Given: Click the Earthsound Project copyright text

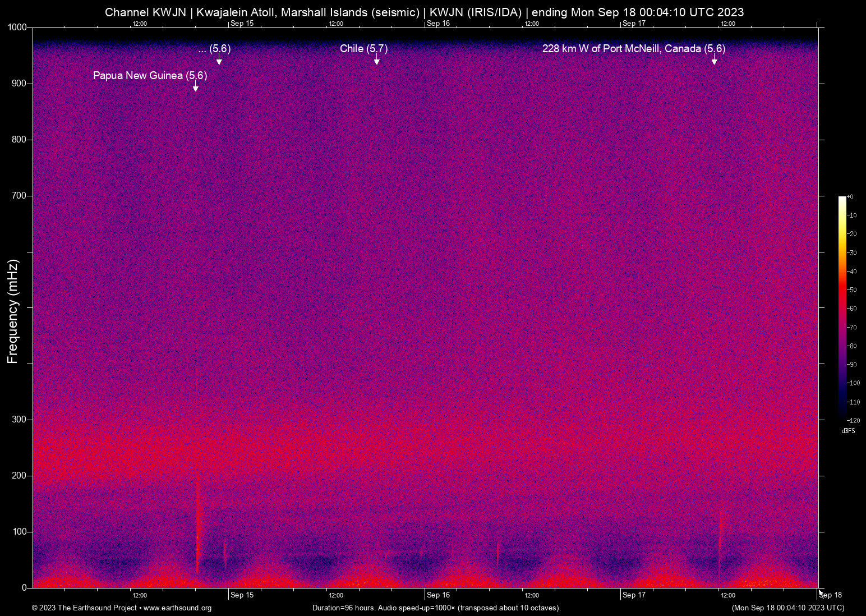Looking at the screenshot, I should click(84, 608).
